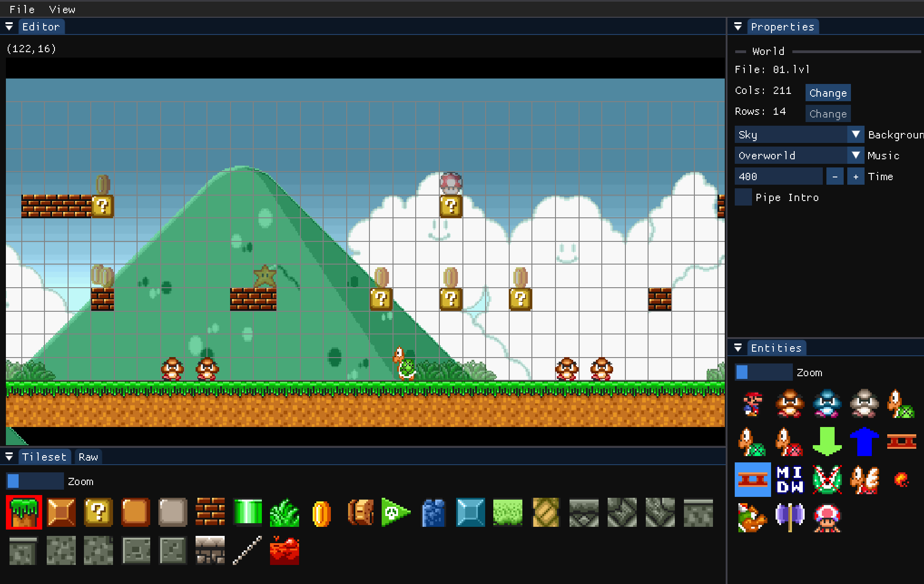Increase Time with the plus button
This screenshot has width=924, height=584.
tap(855, 177)
